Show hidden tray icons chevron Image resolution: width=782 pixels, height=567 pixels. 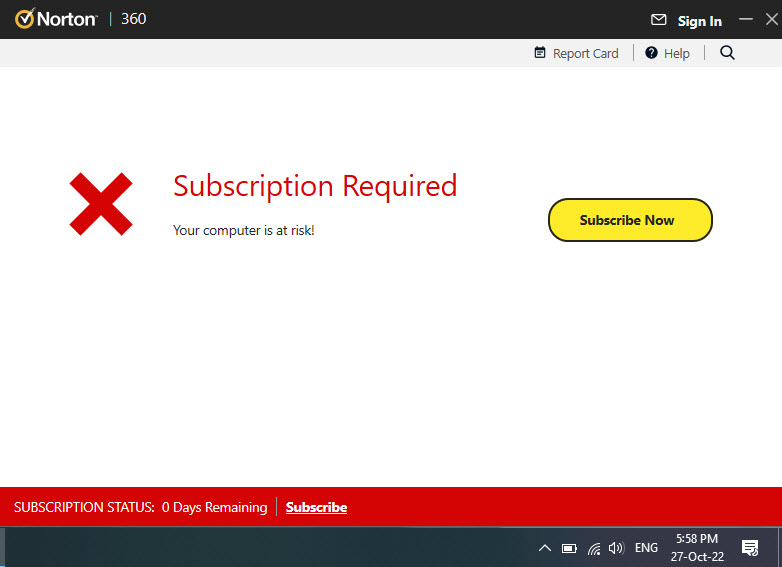point(545,548)
